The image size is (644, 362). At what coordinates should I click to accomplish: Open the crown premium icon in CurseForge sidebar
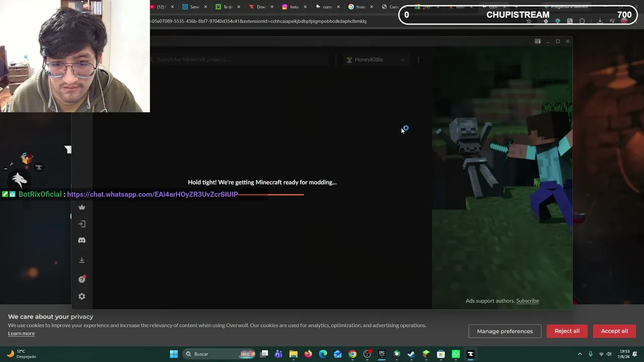coord(82,207)
